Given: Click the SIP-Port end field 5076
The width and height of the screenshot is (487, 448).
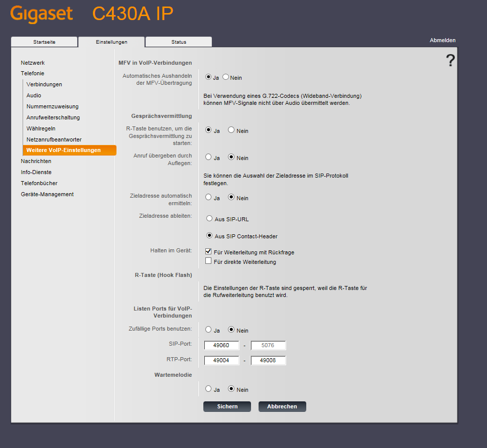Looking at the screenshot, I should (x=268, y=345).
